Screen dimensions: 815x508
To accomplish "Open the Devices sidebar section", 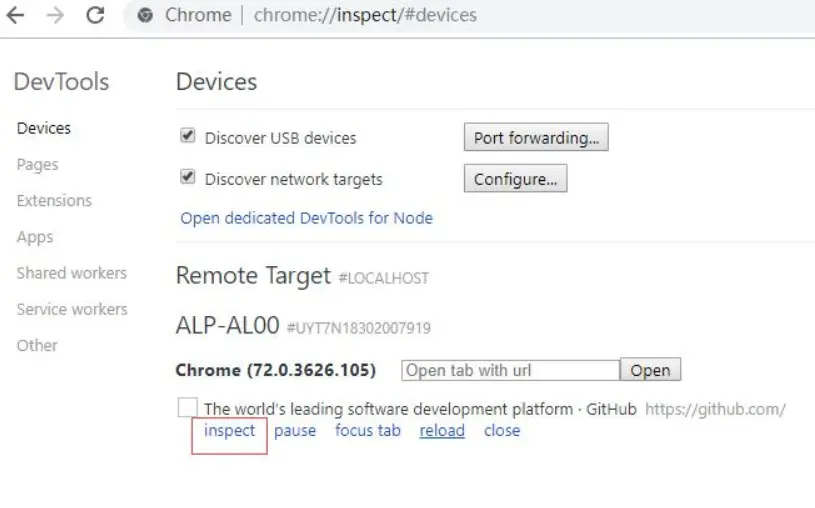I will click(x=44, y=128).
